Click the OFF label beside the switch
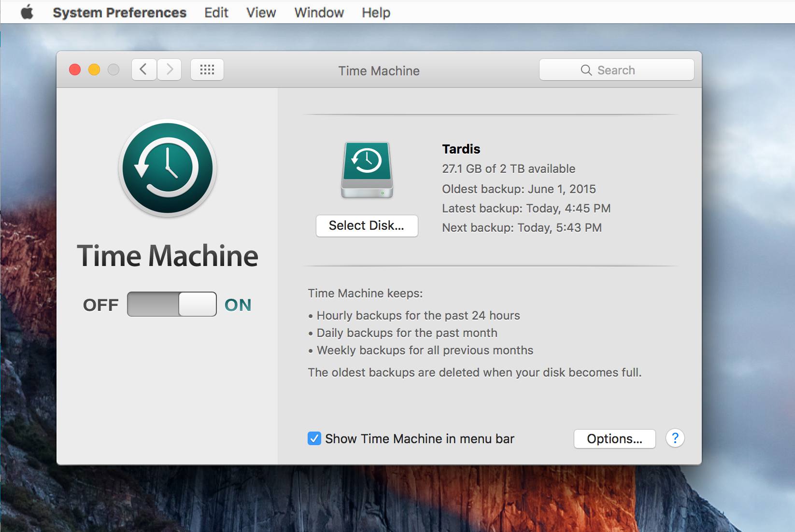The width and height of the screenshot is (795, 532). (x=100, y=305)
